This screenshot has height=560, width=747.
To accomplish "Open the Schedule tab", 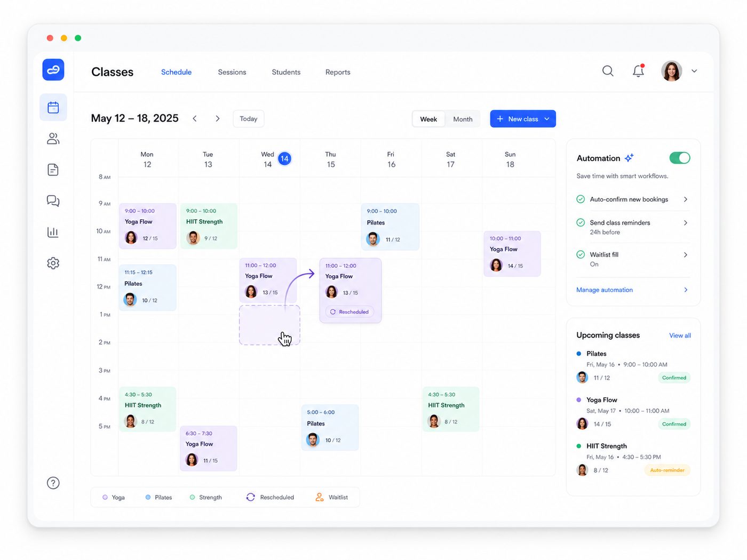I will click(x=176, y=72).
